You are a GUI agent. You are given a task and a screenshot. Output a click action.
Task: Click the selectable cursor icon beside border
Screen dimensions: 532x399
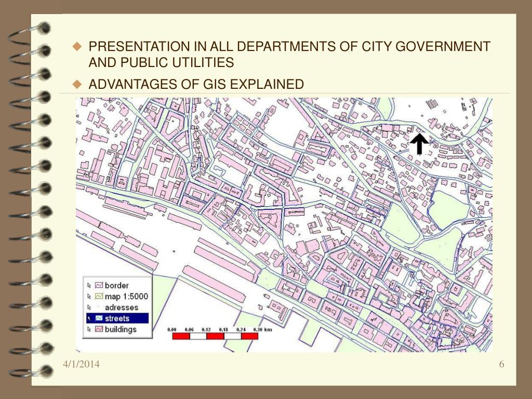click(89, 285)
